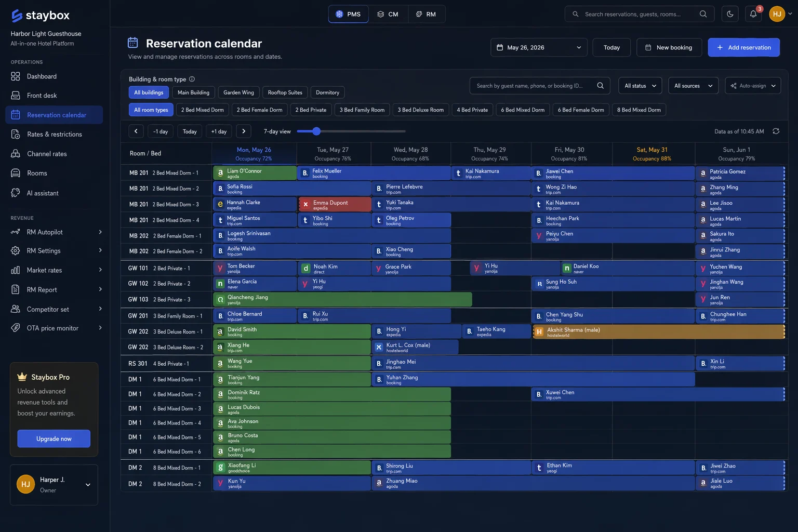
Task: Open the notifications bell
Action: (x=753, y=14)
